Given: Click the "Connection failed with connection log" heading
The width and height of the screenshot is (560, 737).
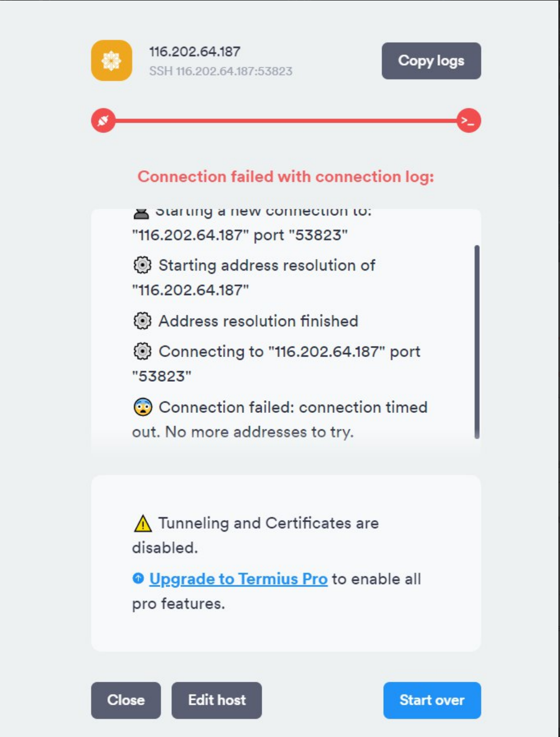Looking at the screenshot, I should [x=286, y=176].
